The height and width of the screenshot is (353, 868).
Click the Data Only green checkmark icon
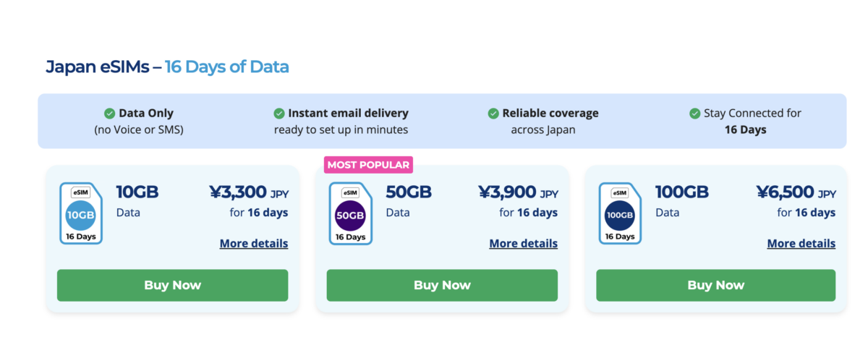click(x=110, y=114)
